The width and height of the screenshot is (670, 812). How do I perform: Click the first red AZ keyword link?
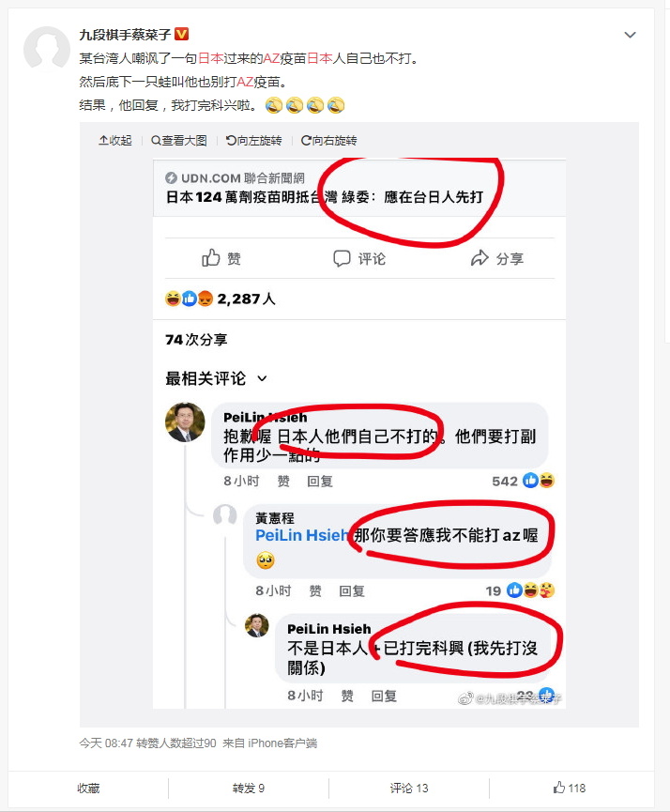click(x=271, y=58)
